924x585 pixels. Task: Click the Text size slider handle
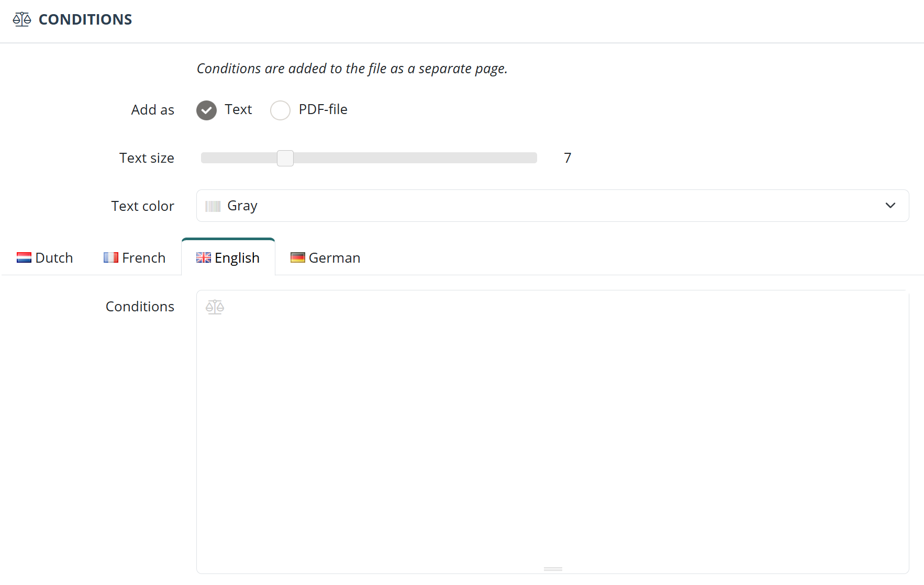point(285,158)
